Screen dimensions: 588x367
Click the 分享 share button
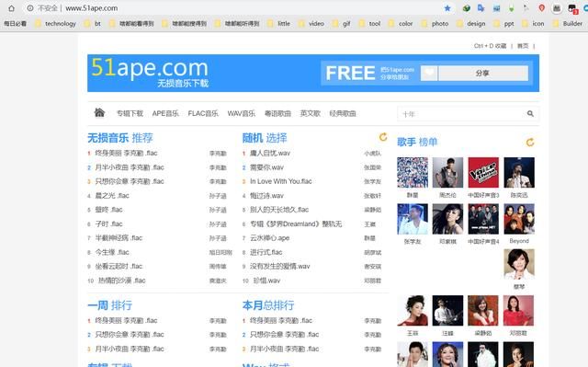tap(483, 73)
